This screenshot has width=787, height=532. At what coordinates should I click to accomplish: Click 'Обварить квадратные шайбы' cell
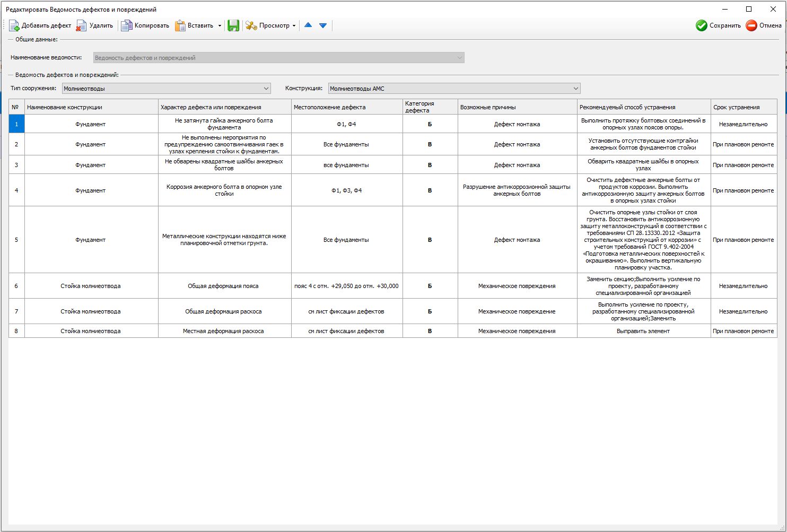[x=644, y=165]
